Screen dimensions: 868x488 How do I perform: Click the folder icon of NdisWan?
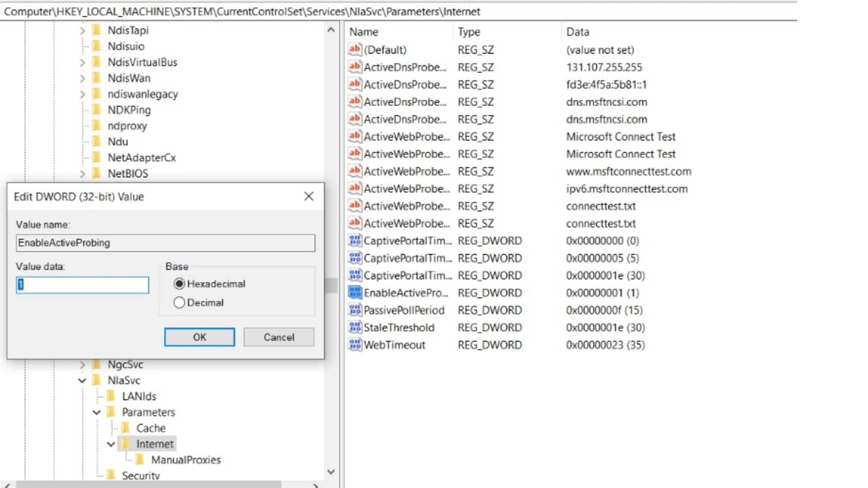[x=96, y=78]
